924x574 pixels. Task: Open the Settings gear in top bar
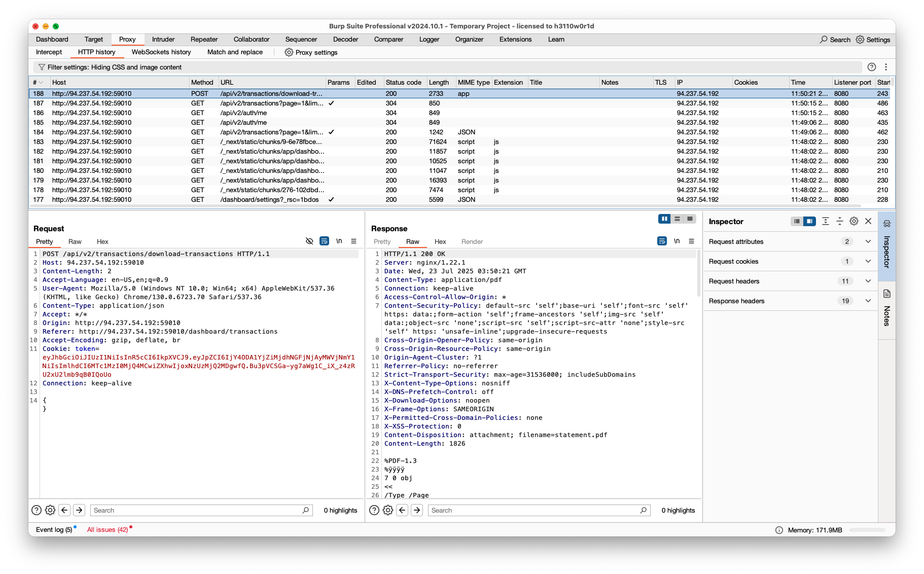point(860,40)
